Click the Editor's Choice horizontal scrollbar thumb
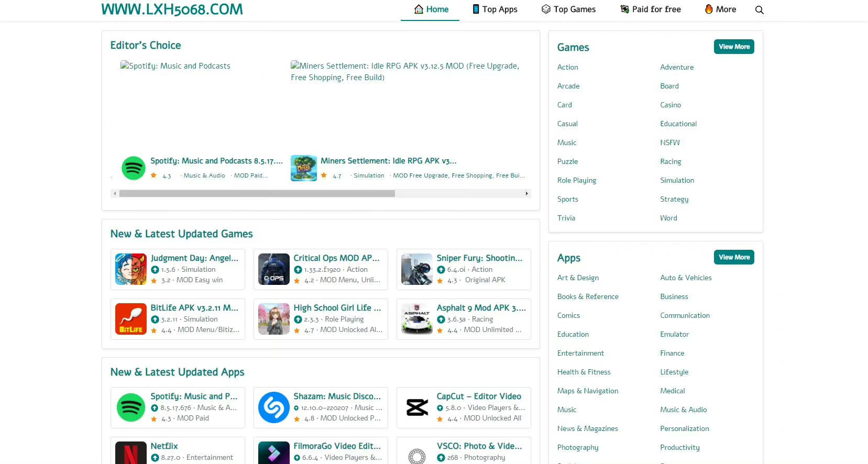868x464 pixels. [257, 194]
